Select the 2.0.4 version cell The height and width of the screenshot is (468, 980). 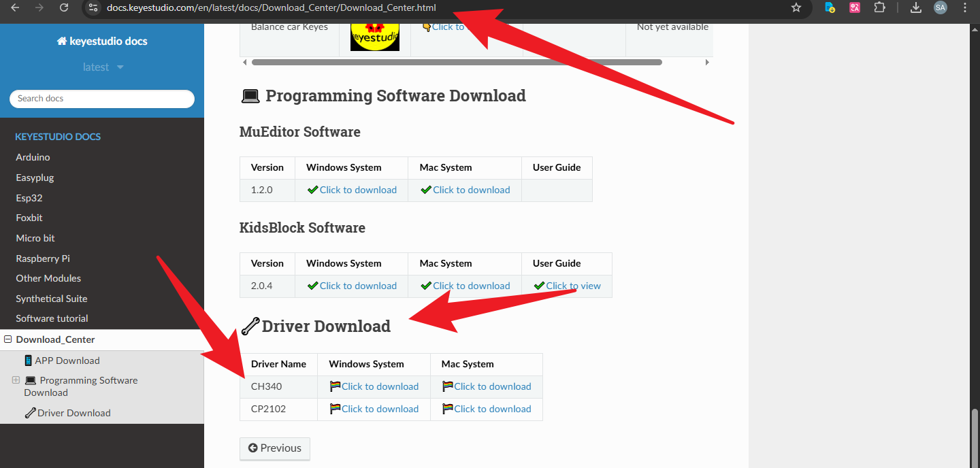point(267,286)
